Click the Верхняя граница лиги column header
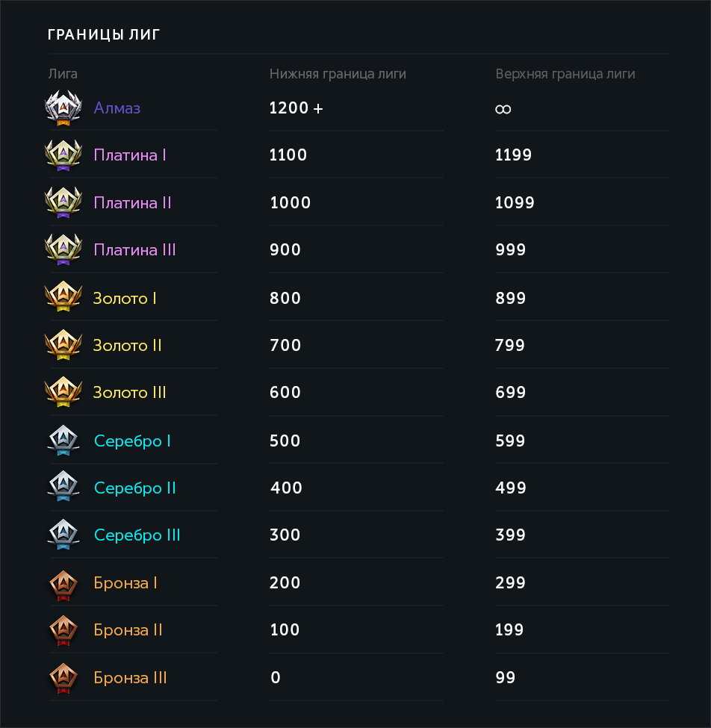Screen dimensions: 711x728 pyautogui.click(x=565, y=74)
